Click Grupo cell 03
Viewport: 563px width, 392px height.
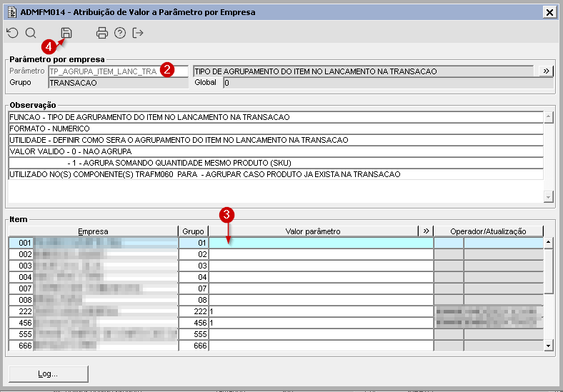tap(194, 266)
